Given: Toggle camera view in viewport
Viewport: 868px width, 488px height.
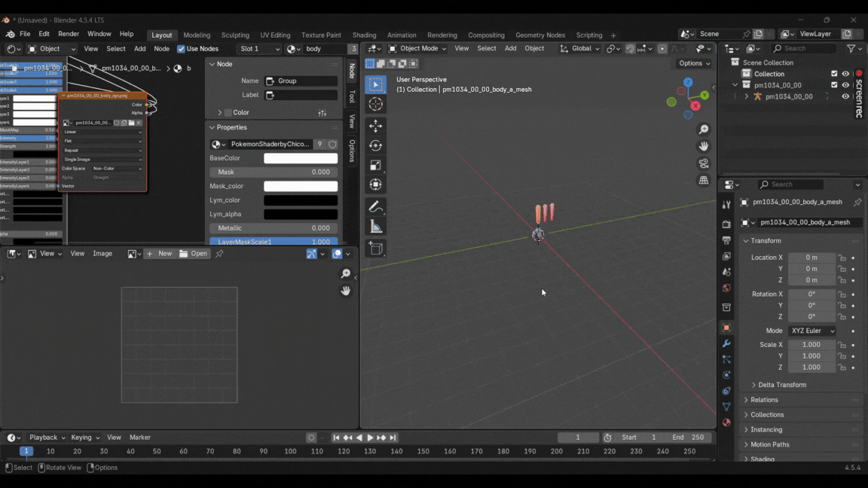Looking at the screenshot, I should pos(704,163).
